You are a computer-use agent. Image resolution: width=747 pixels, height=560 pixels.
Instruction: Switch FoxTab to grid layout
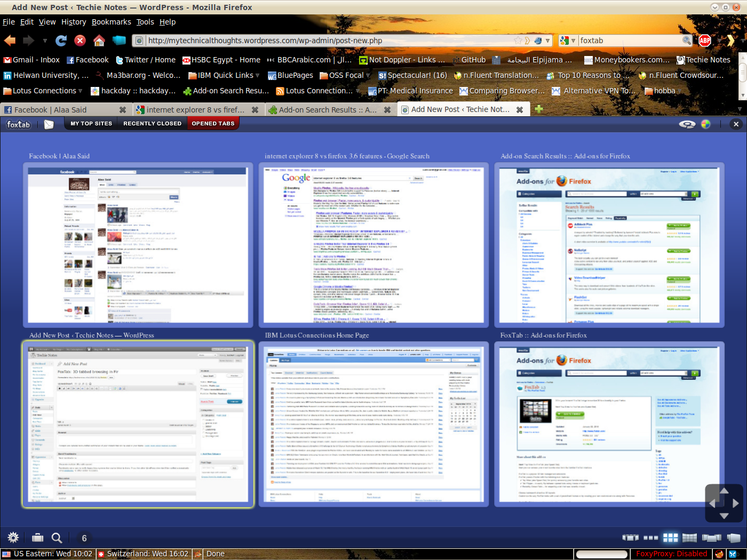670,538
